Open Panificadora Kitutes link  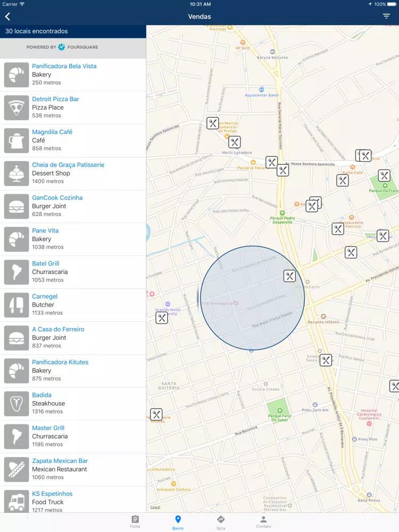pos(60,362)
